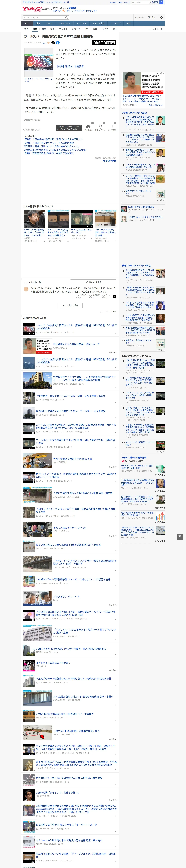This screenshot has height=868, width=186.
Task: Click the blue web search magnifier button
Action: tap(161, 2)
